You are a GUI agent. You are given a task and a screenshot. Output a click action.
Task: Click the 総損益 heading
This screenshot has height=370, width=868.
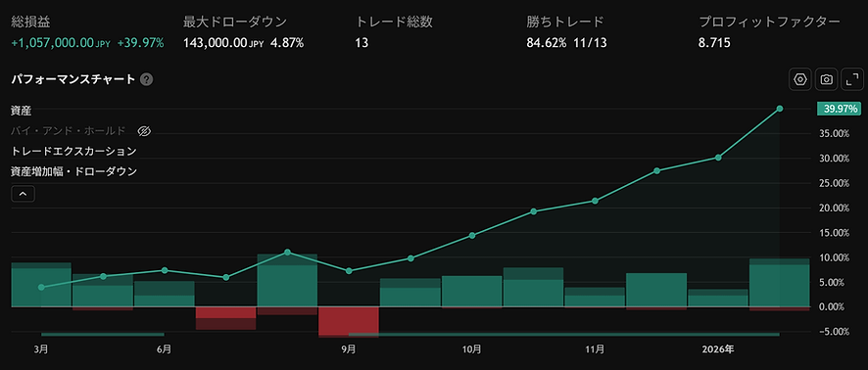(31, 23)
